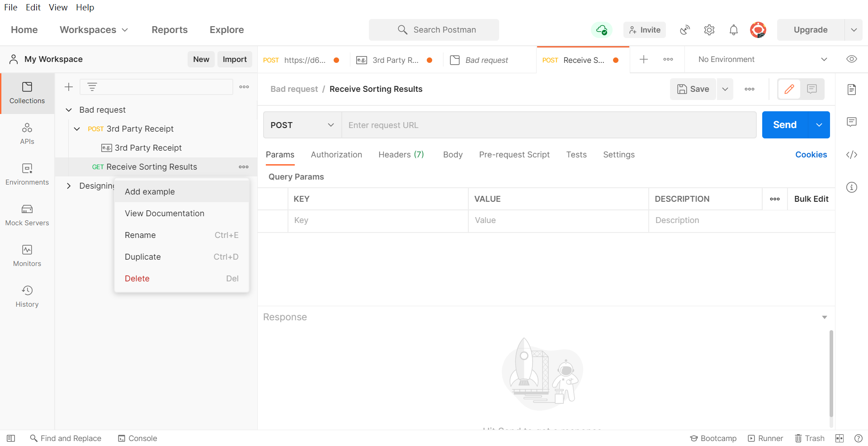Open the POST method dropdown

click(x=302, y=125)
